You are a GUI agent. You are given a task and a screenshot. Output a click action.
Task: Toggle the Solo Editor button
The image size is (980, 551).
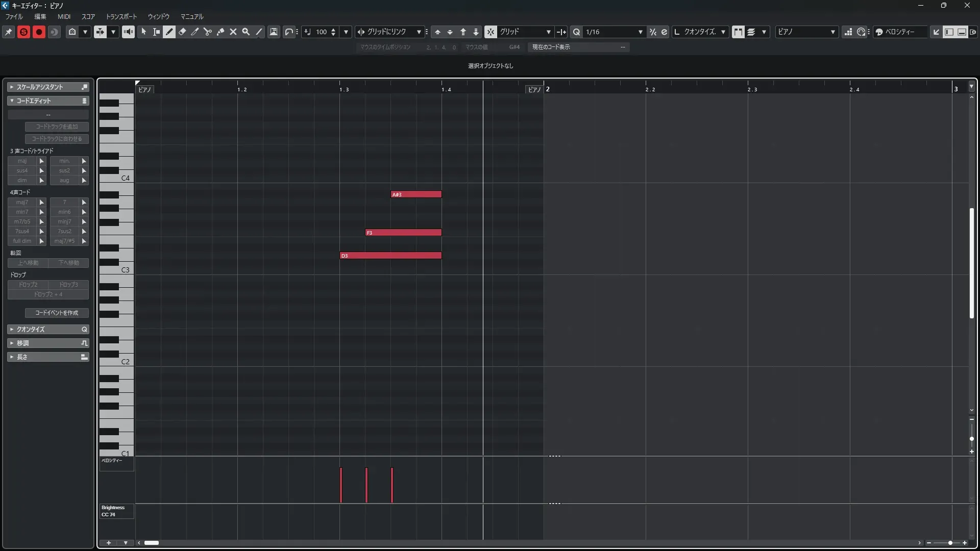23,32
